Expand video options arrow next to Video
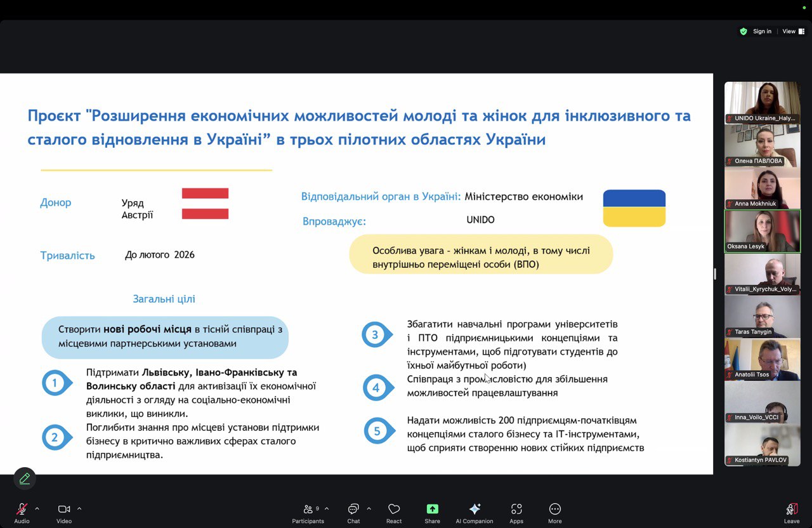 (x=79, y=509)
